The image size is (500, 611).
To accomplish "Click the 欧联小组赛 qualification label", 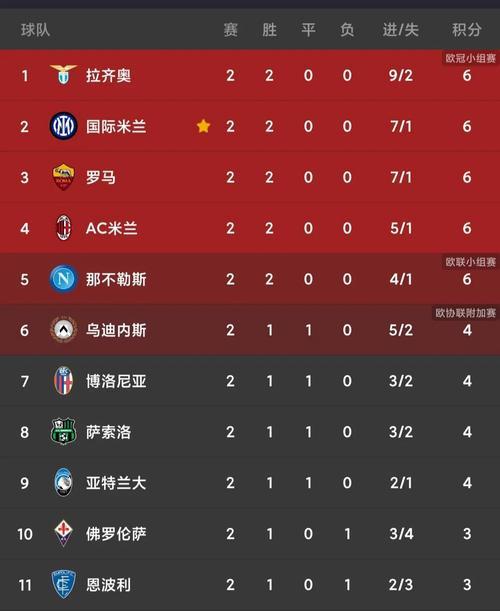I will [x=470, y=262].
